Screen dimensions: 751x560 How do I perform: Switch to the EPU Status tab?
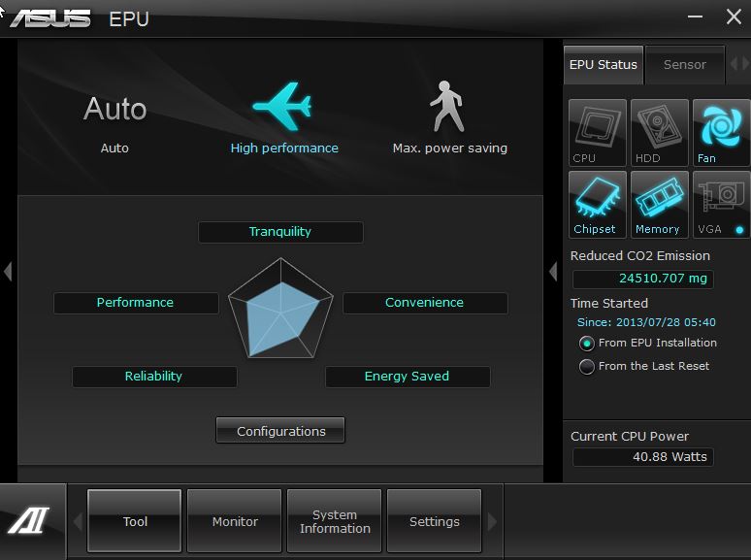pos(603,65)
